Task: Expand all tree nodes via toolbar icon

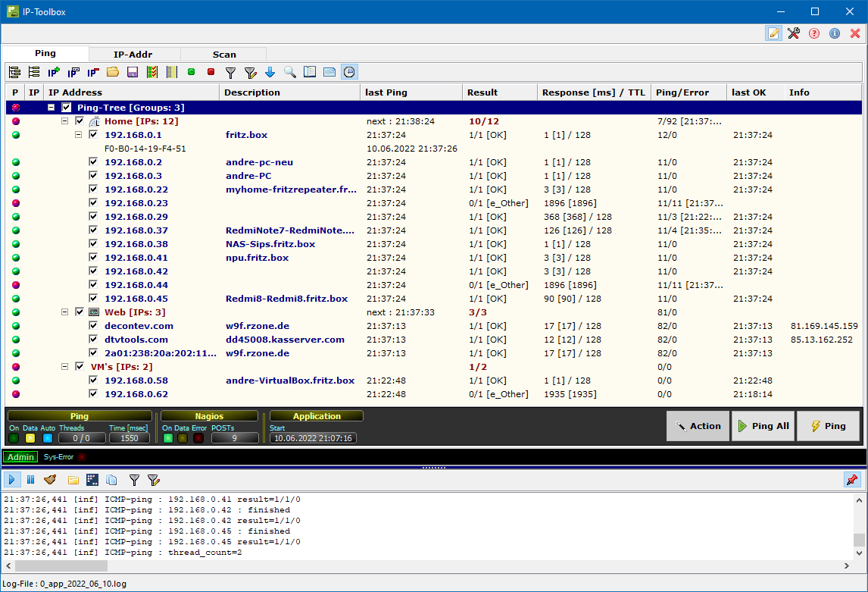Action: [14, 72]
